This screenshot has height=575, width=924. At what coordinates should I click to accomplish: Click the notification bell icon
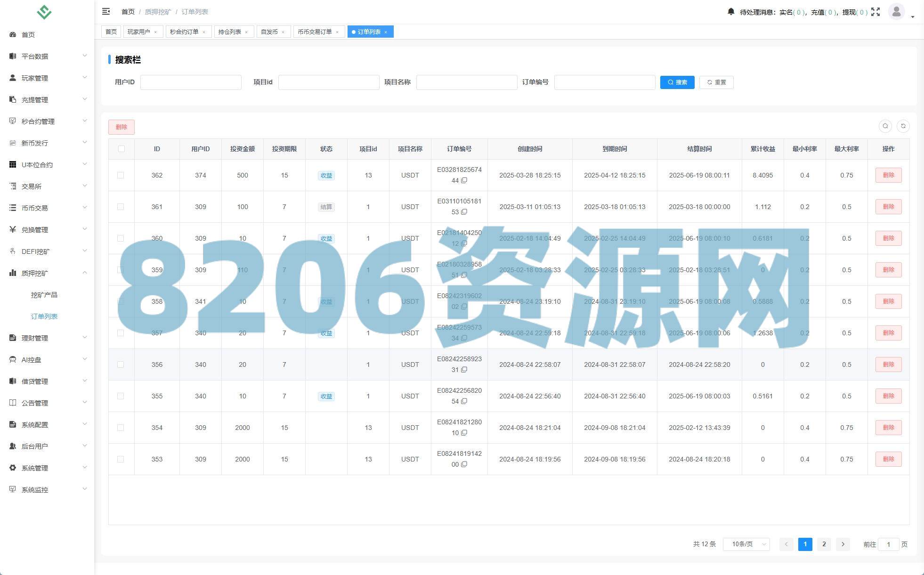730,12
